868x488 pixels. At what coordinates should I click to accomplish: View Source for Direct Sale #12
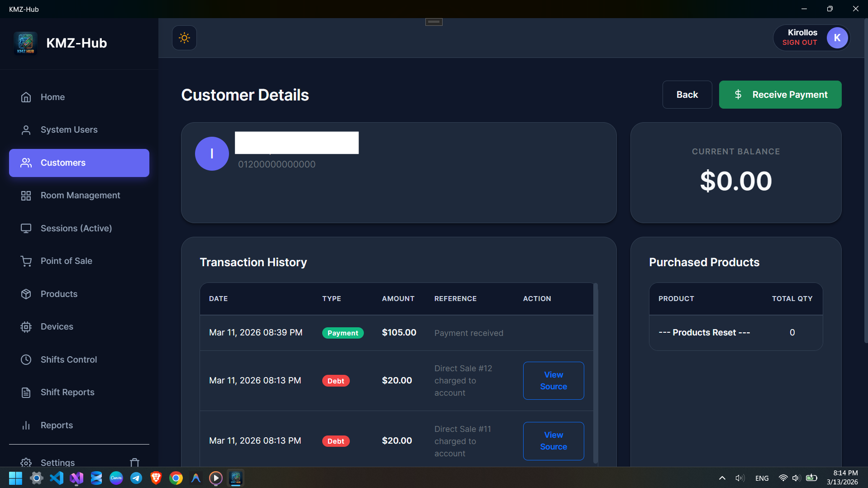[x=553, y=380]
